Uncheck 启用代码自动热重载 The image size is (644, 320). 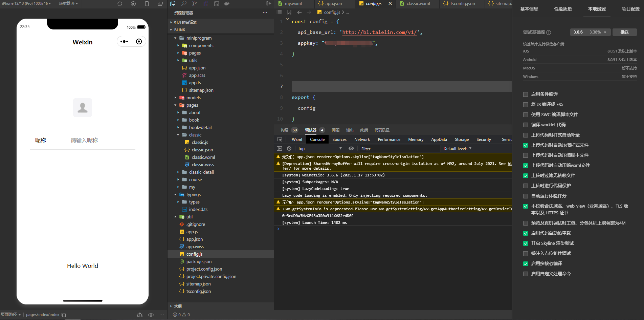point(526,233)
